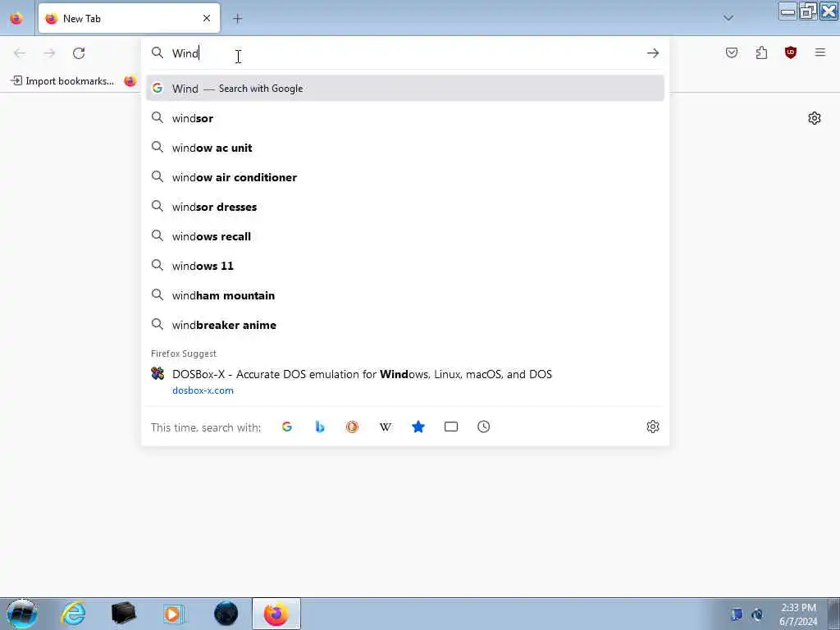
Task: Click the dosbox-x.com URL
Action: coord(203,390)
